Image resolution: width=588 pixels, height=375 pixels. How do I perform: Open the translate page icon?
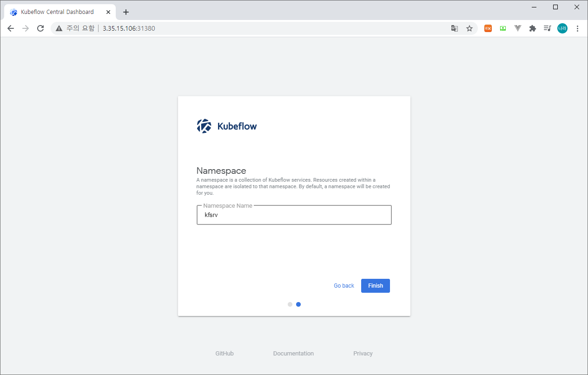455,28
